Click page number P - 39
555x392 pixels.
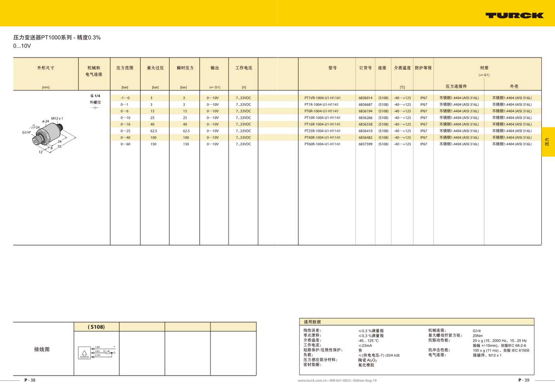click(x=524, y=380)
